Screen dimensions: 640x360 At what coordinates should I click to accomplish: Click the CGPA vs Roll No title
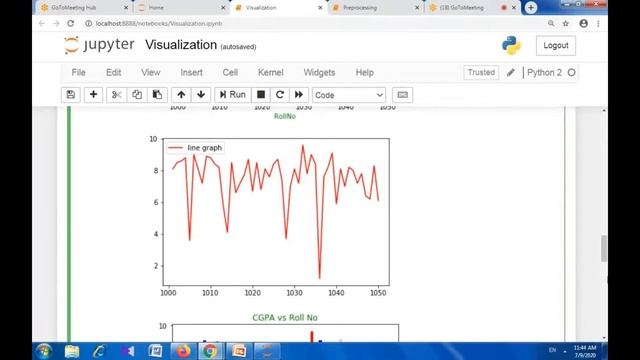tap(285, 318)
